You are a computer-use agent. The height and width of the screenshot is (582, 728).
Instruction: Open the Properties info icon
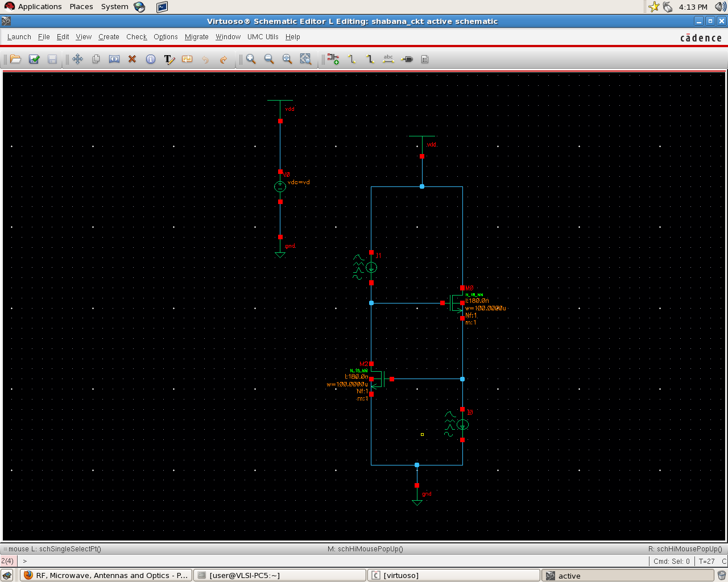[x=151, y=59]
